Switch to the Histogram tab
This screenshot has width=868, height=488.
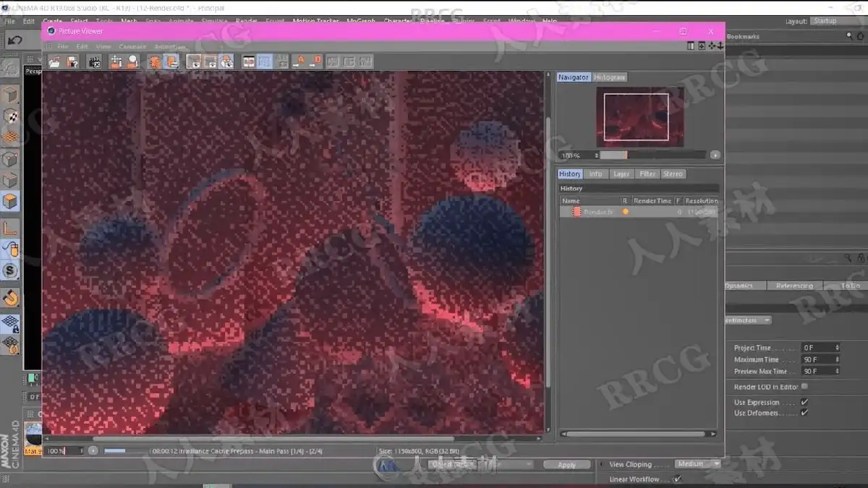(x=610, y=77)
